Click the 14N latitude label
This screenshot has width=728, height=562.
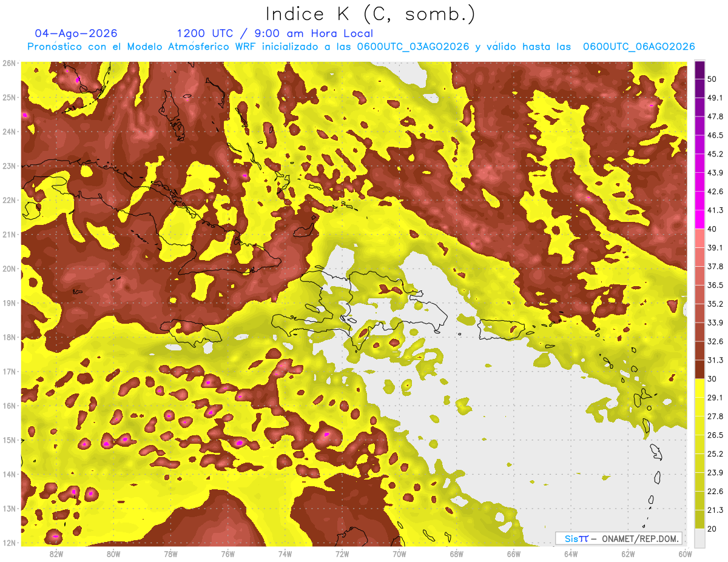click(9, 474)
